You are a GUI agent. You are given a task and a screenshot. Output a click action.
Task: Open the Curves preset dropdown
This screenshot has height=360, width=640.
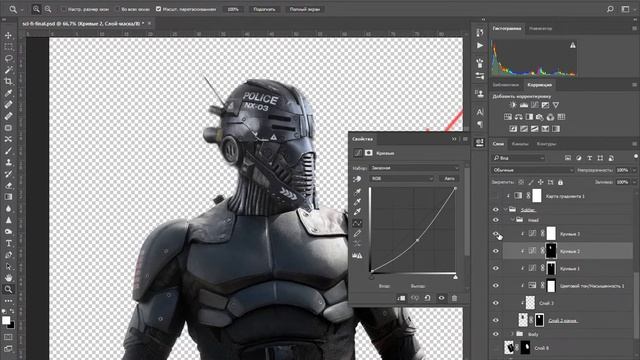[x=414, y=168]
